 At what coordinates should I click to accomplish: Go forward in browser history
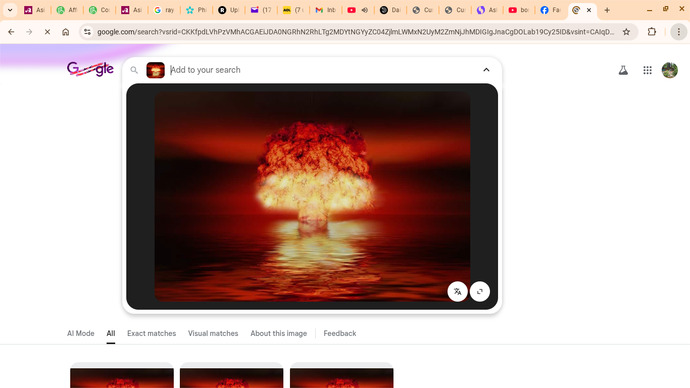29,32
